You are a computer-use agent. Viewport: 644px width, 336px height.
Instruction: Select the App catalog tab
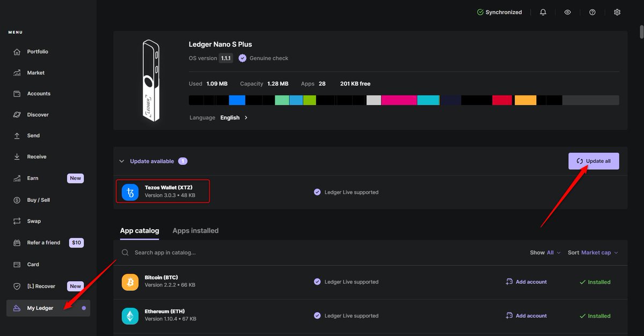click(140, 230)
